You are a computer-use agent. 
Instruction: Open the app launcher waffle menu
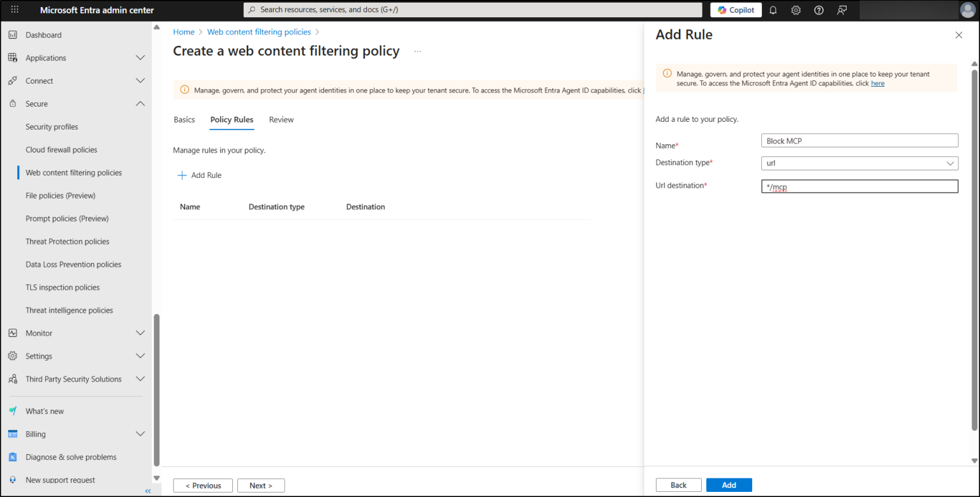tap(15, 10)
